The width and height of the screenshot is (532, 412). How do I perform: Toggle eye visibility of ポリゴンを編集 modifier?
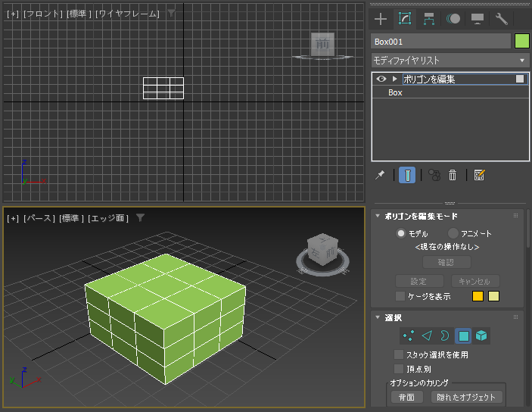coord(381,79)
